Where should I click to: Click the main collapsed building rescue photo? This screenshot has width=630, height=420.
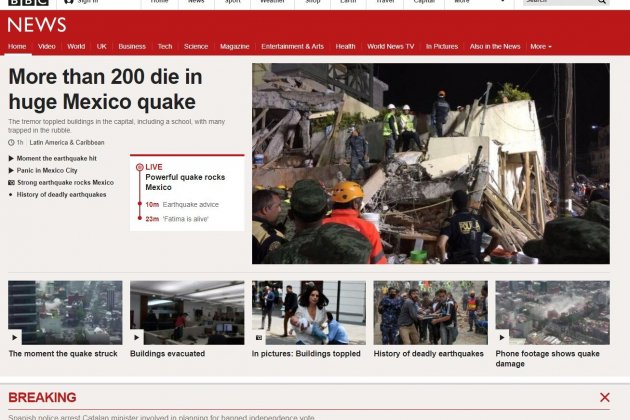pyautogui.click(x=431, y=164)
